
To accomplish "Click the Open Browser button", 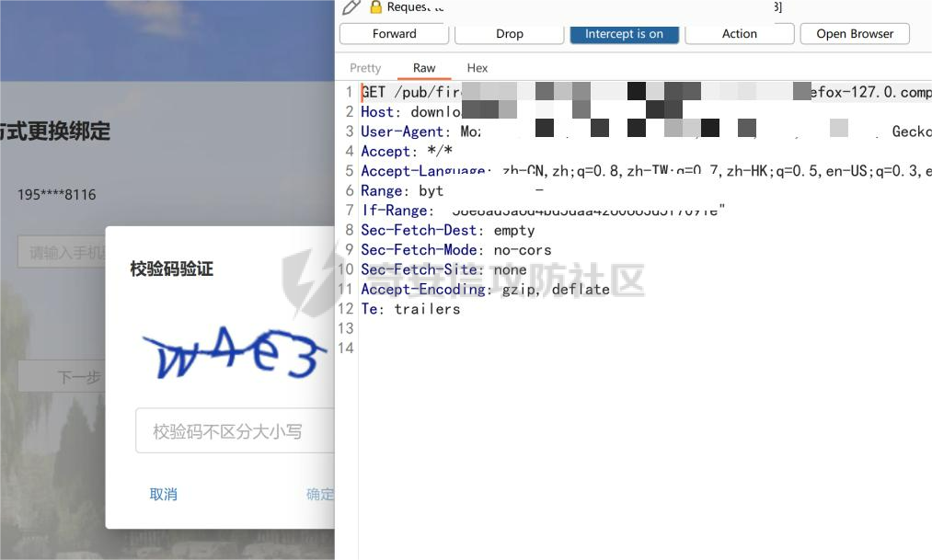I will tap(855, 34).
